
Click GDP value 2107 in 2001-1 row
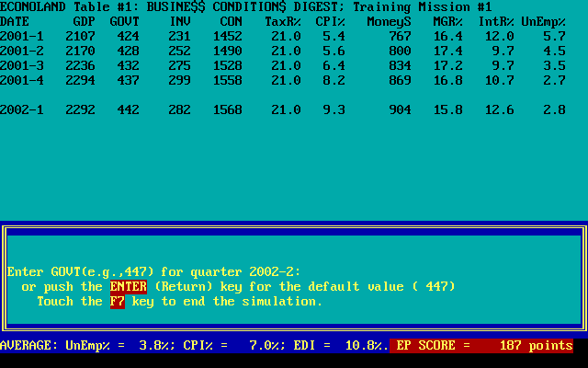click(x=80, y=37)
